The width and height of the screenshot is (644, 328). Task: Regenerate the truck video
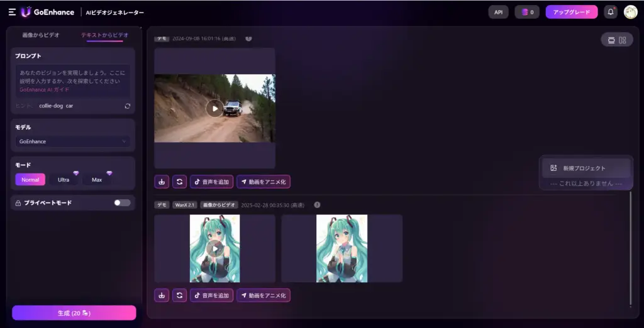coord(179,182)
